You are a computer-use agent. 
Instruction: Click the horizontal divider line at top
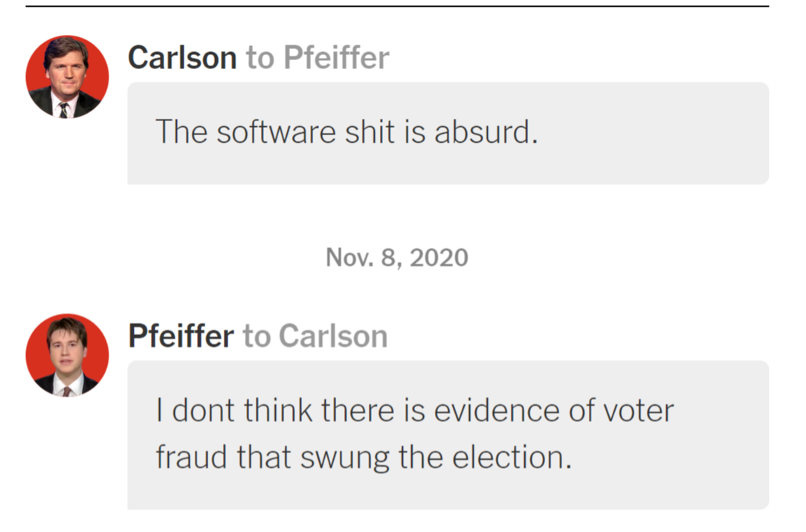[x=397, y=6]
